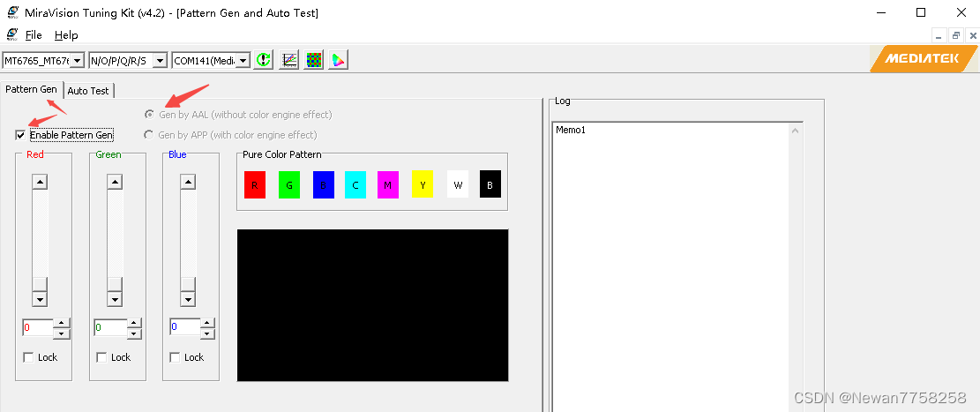This screenshot has width=980, height=412.
Task: Increase Green value with spinner up arrow
Action: pos(134,323)
